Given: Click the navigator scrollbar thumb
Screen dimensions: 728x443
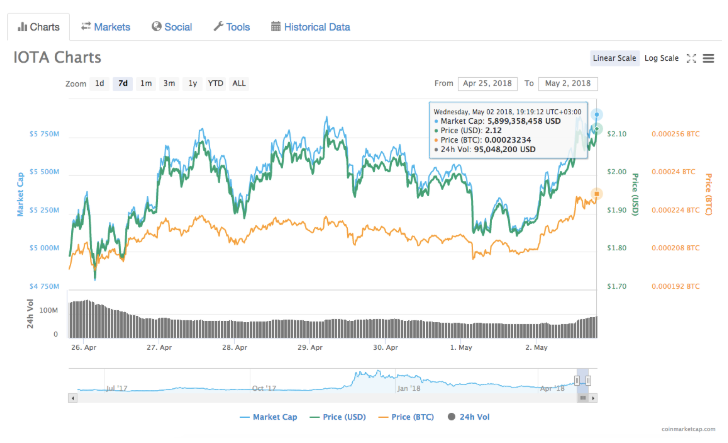Looking at the screenshot, I should [x=583, y=398].
